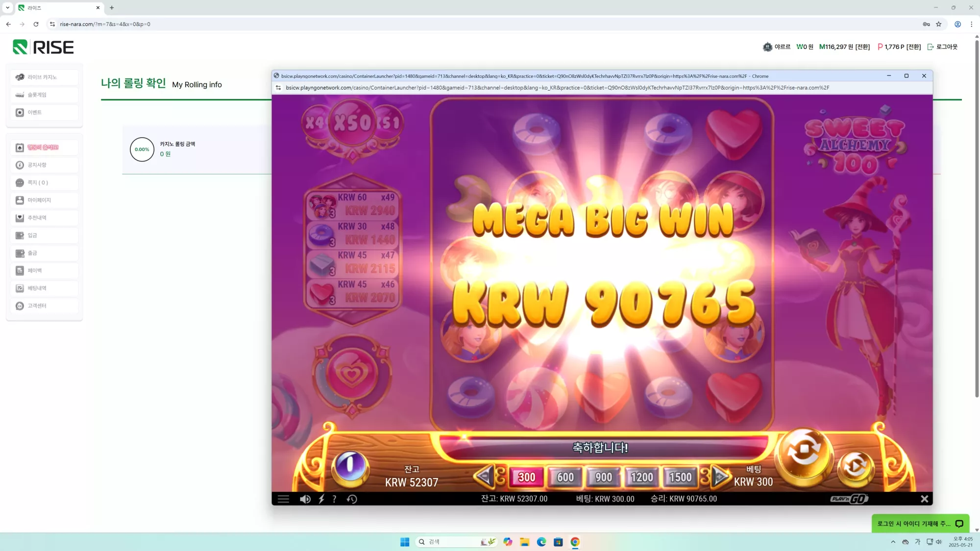
Task: Show hidden system tray icons
Action: pyautogui.click(x=893, y=542)
